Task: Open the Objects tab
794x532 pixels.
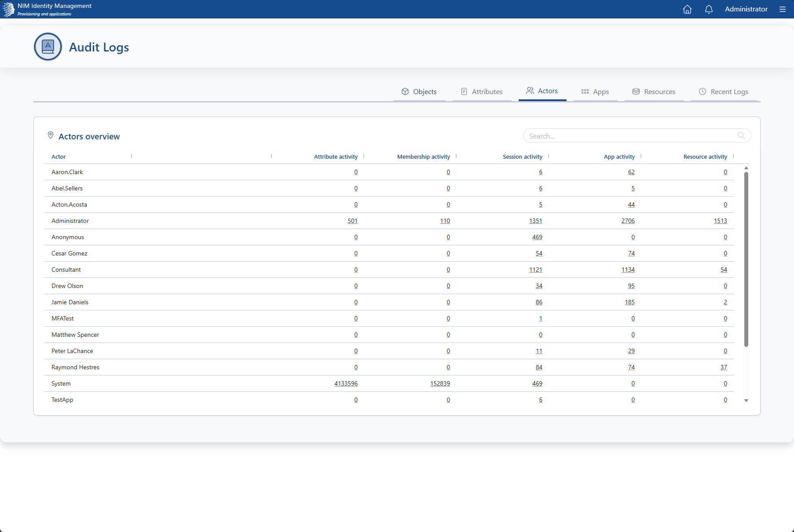Action: [x=419, y=91]
